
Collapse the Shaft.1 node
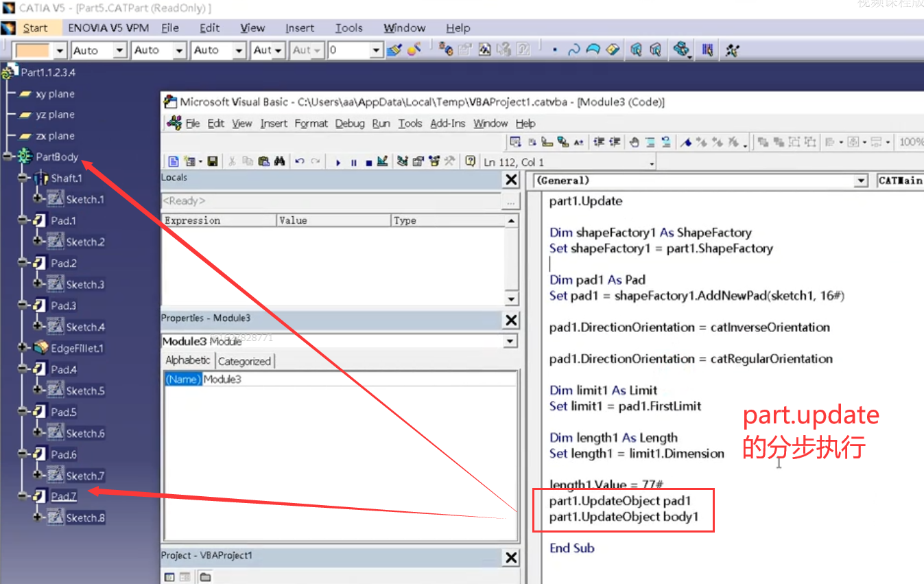[23, 178]
